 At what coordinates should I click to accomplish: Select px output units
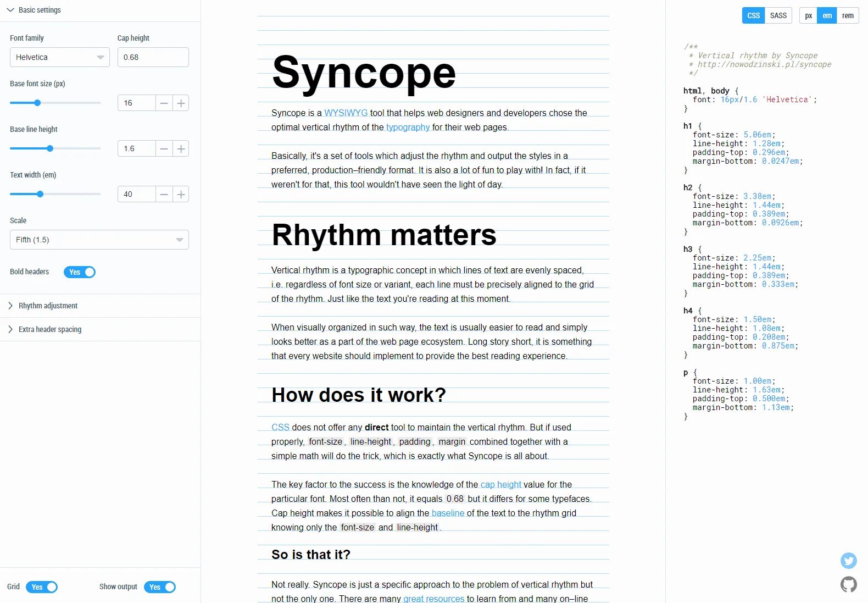coord(808,15)
